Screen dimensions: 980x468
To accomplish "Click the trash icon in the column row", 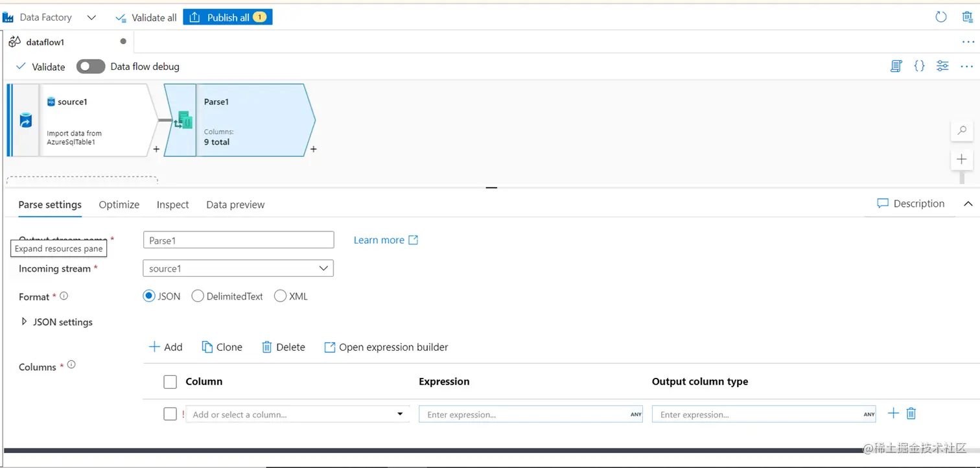I will [x=911, y=414].
